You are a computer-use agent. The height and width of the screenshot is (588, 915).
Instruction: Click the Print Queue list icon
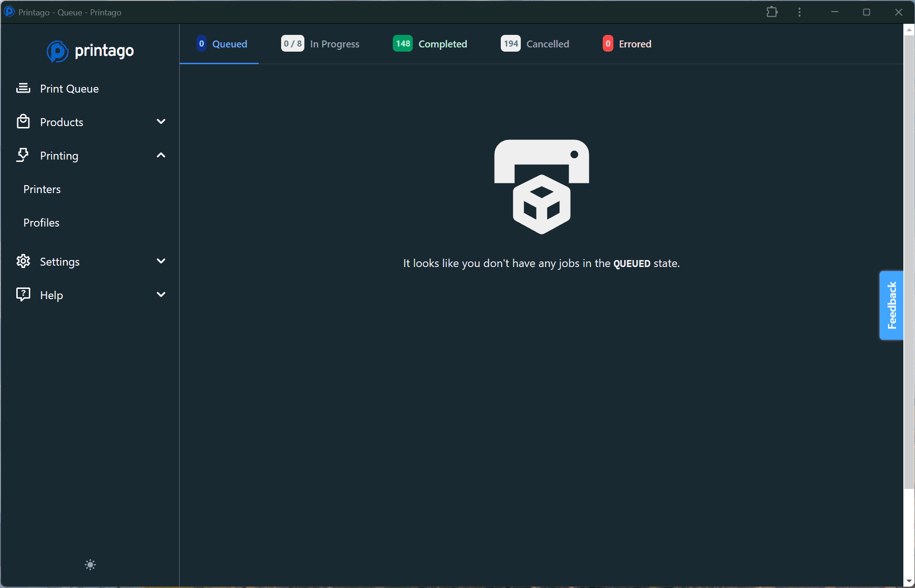coord(23,88)
